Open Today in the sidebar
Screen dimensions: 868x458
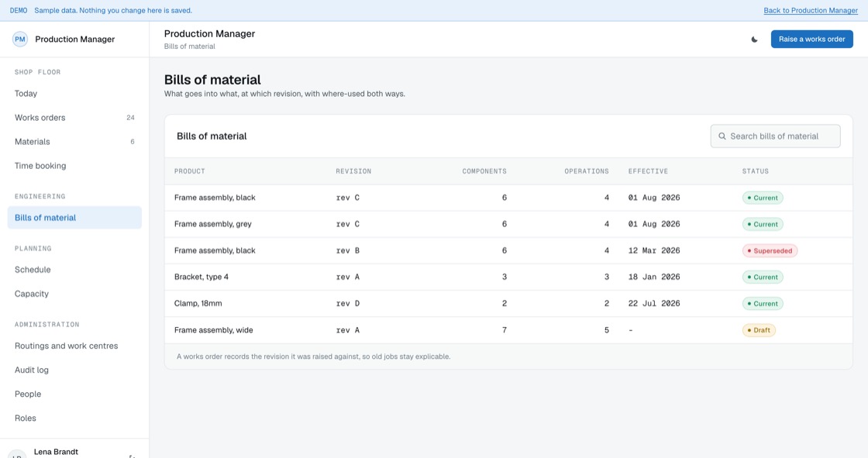[74, 94]
